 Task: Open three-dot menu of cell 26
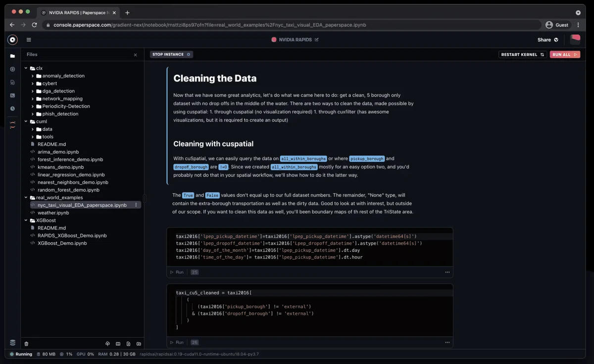click(447, 342)
